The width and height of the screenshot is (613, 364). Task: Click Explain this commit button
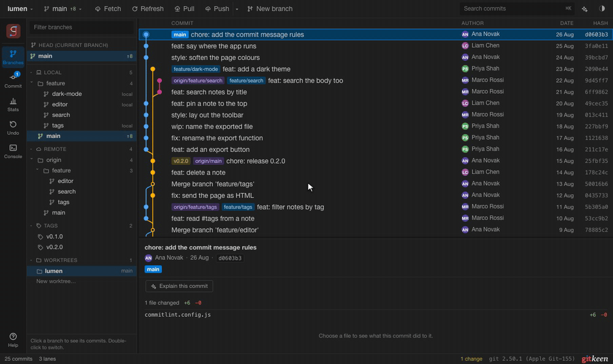click(x=179, y=286)
